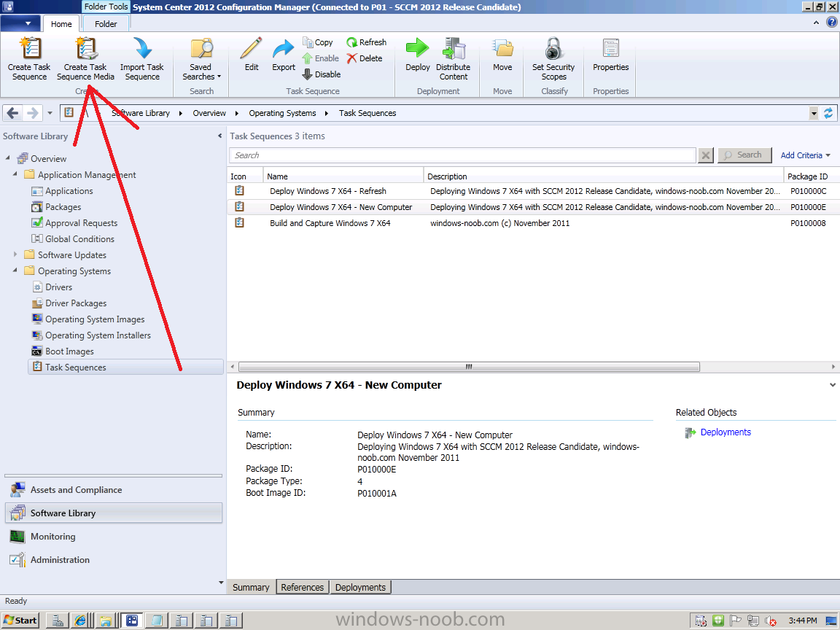Collapse the ribbon with the caret
Screen dimensions: 840x630
[816, 23]
